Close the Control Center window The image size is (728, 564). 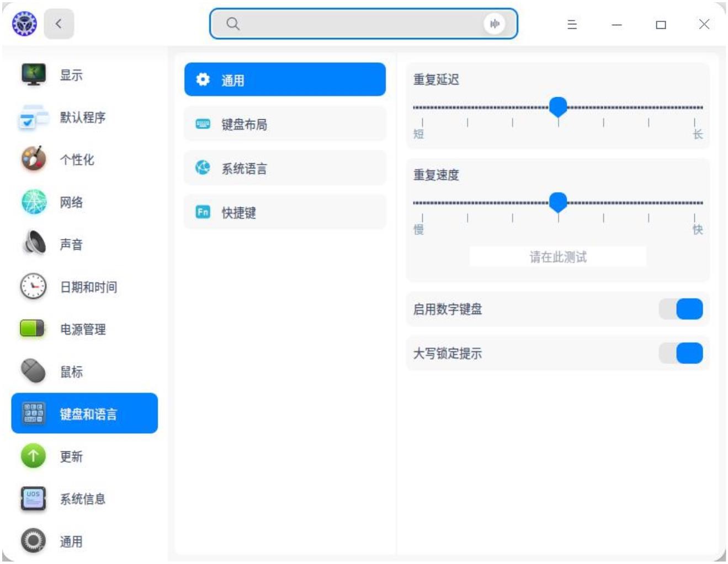704,24
